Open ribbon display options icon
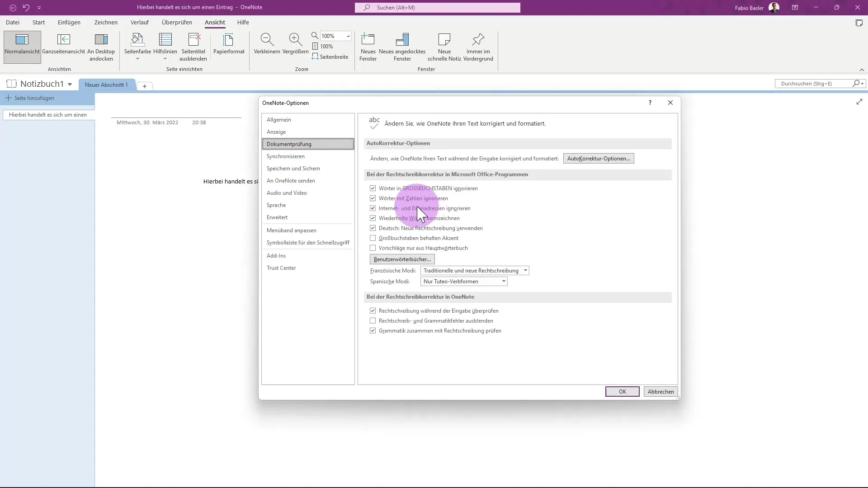Image resolution: width=868 pixels, height=488 pixels. [x=795, y=8]
